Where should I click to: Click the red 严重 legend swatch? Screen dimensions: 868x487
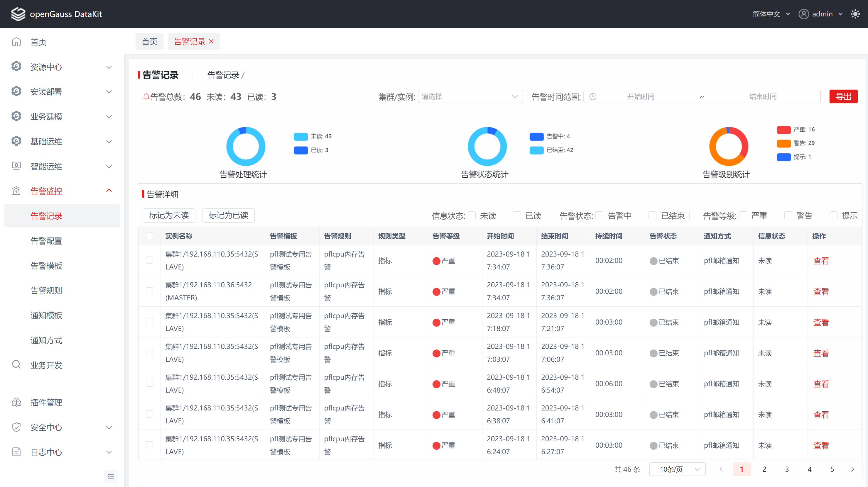point(783,130)
